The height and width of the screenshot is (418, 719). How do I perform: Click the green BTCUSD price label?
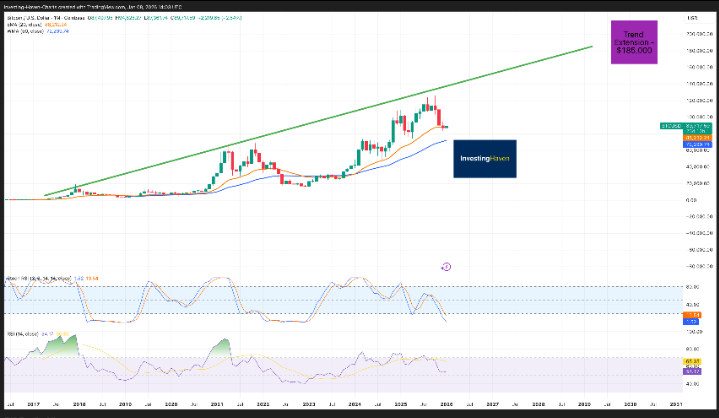(686, 126)
